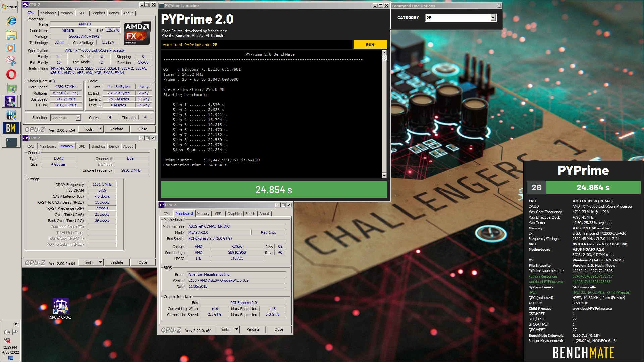Image resolution: width=644 pixels, height=362 pixels.
Task: Open the Action Center flag icon
Action: point(15,332)
